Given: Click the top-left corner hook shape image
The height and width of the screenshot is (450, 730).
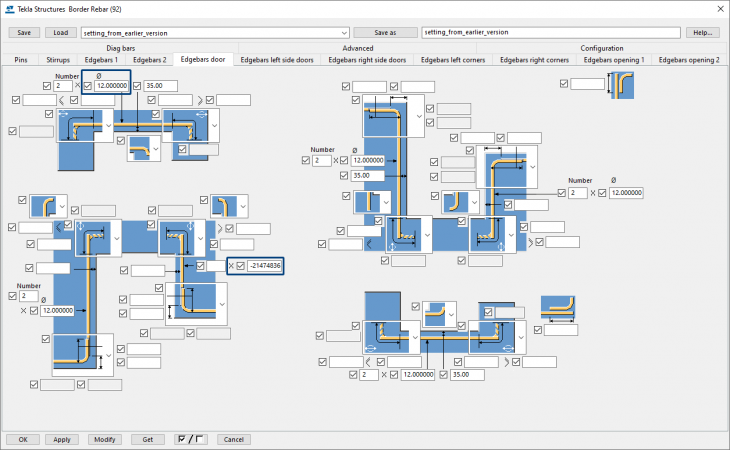Looking at the screenshot, I should [81, 125].
